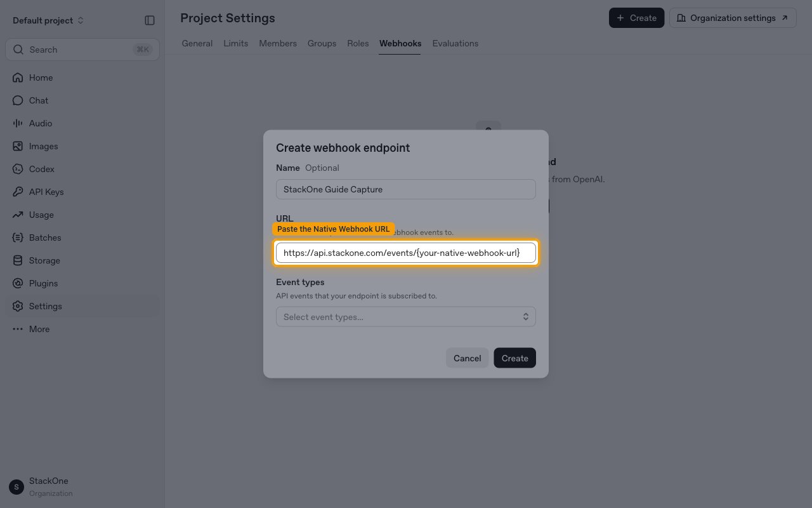Click the search magnifier icon

click(18, 50)
